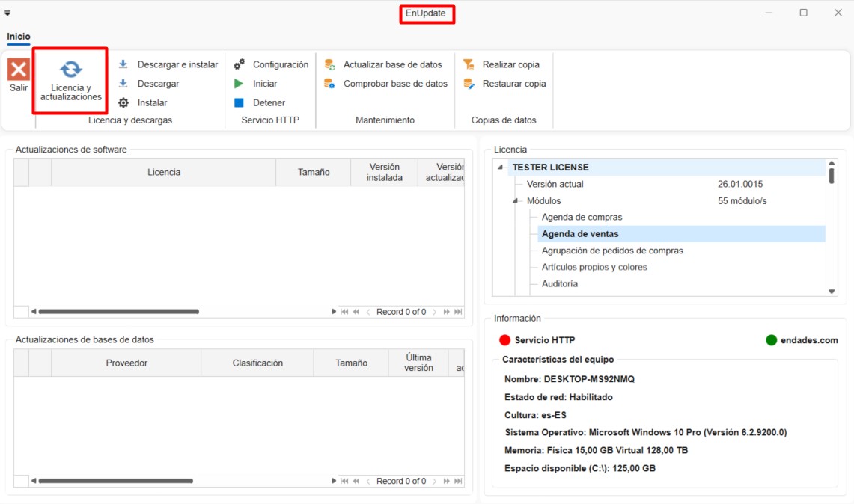Click Descargar e instalar download icon
Image resolution: width=854 pixels, height=504 pixels.
coord(123,64)
